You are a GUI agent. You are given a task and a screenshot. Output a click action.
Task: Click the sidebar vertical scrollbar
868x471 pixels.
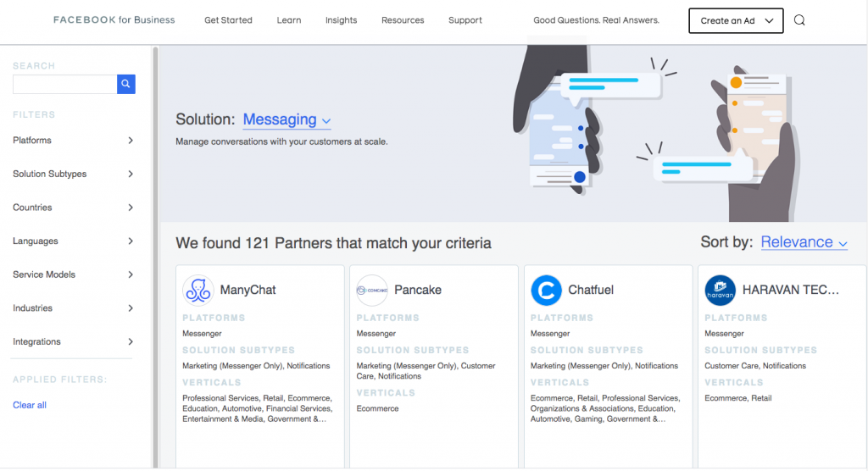[x=156, y=258]
